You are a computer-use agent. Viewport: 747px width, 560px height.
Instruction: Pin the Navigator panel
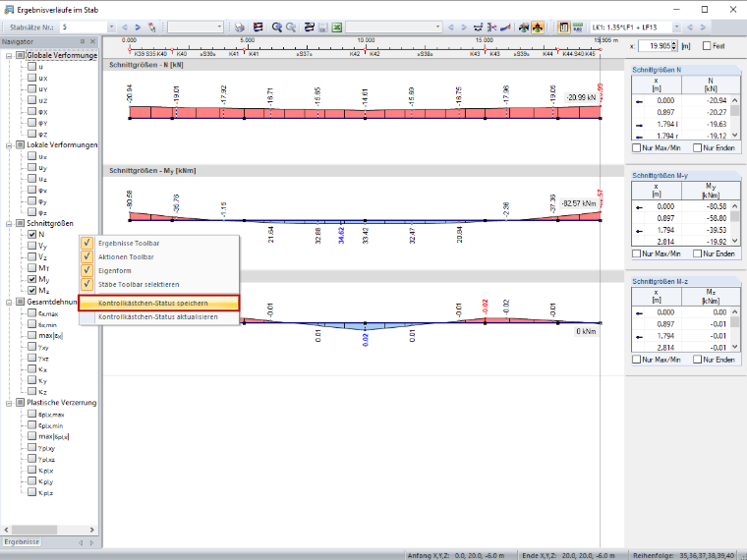pyautogui.click(x=82, y=42)
